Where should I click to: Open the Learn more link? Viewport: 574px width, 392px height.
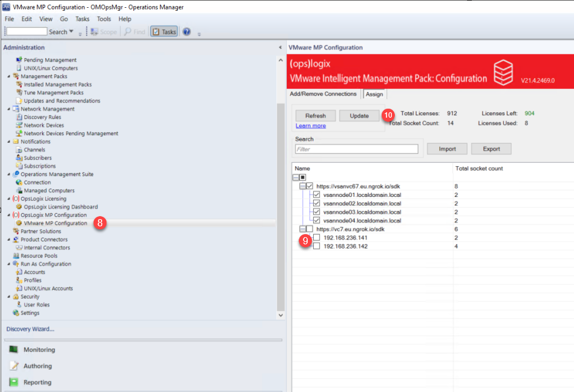coord(311,125)
